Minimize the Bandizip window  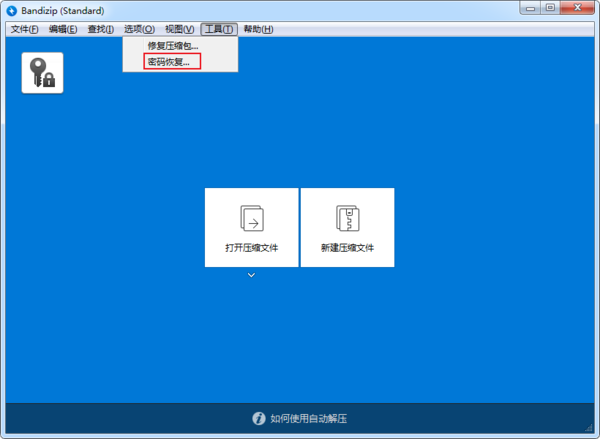[x=530, y=8]
